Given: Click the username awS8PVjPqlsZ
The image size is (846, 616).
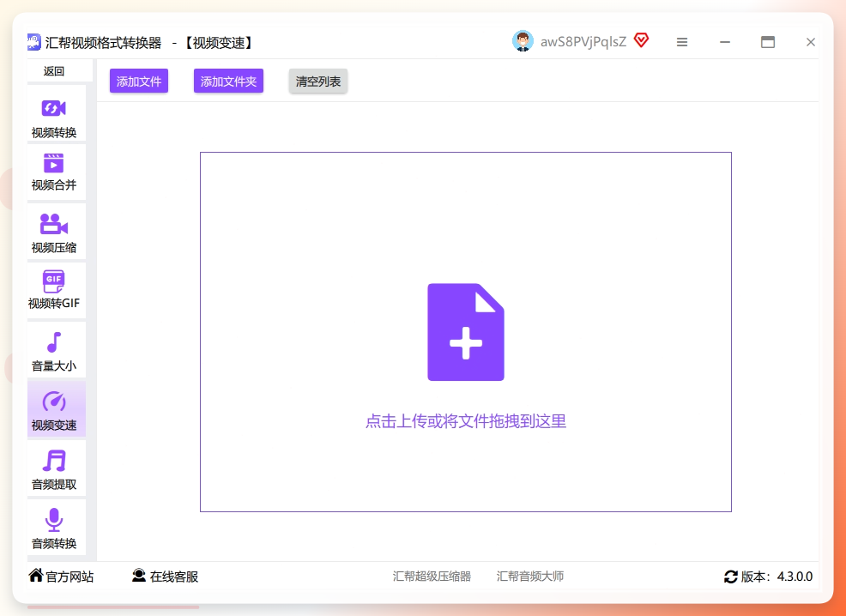Looking at the screenshot, I should tap(583, 42).
